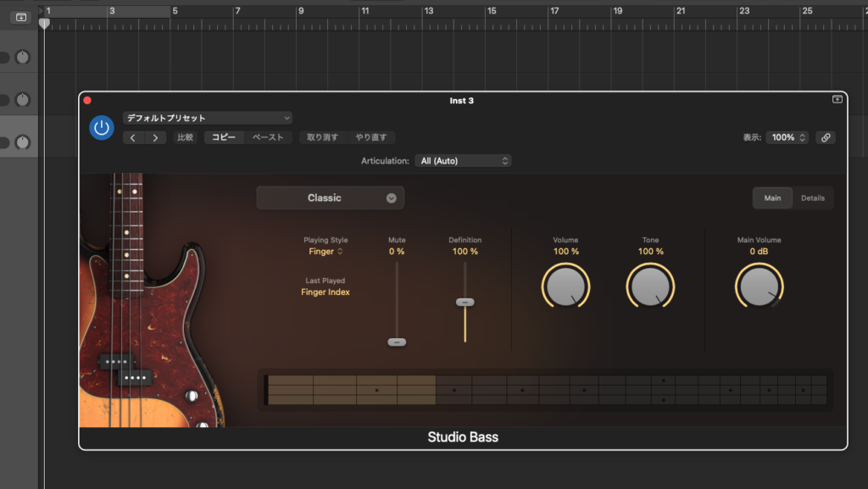Screen dimensions: 868x489
Task: Click the ペースト paste button
Action: [x=268, y=137]
